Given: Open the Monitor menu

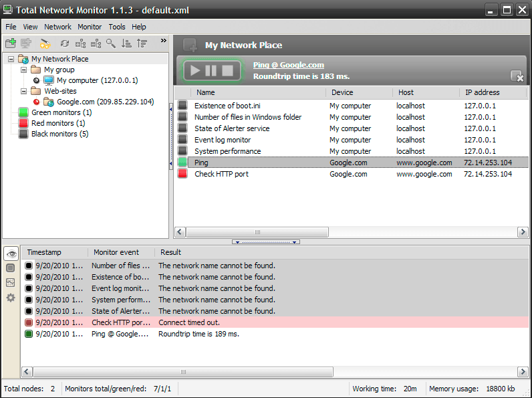Looking at the screenshot, I should (x=90, y=27).
